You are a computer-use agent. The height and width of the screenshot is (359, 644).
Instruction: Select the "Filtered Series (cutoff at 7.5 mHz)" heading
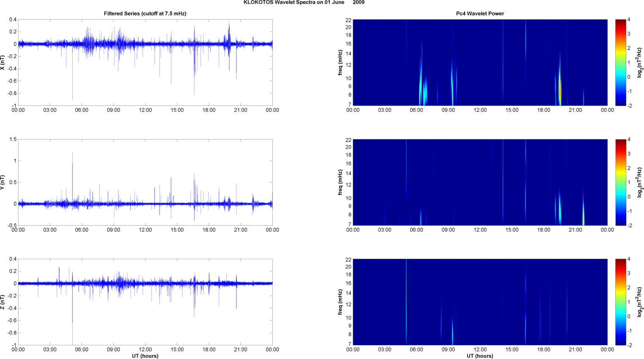click(145, 13)
